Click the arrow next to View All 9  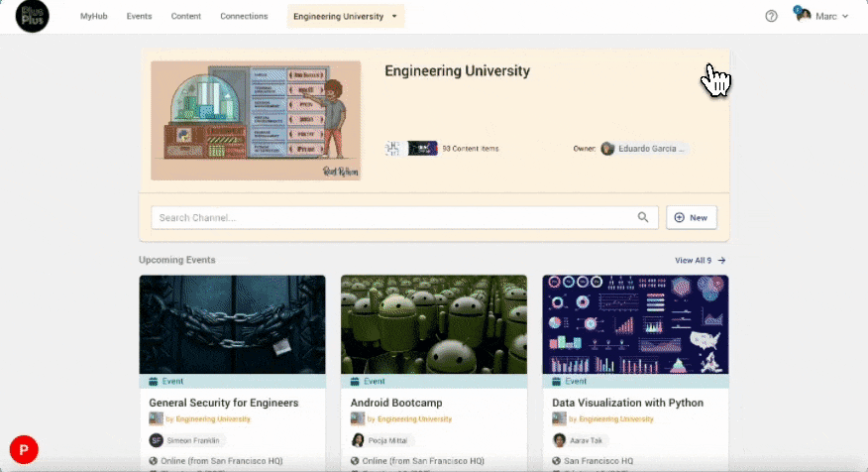(x=721, y=260)
